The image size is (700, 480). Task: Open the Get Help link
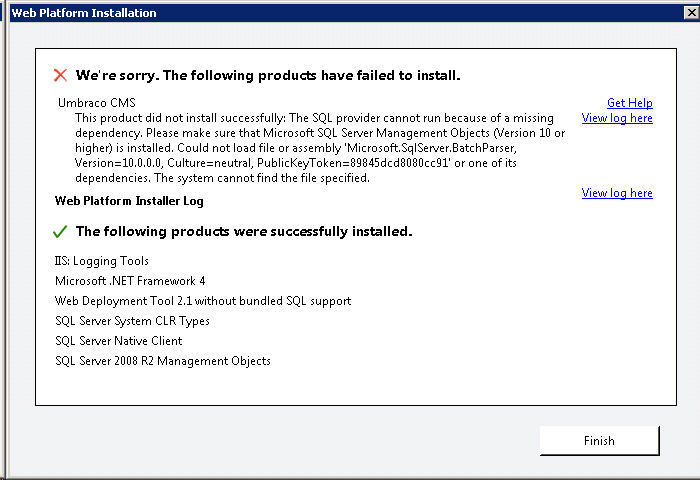pos(629,103)
